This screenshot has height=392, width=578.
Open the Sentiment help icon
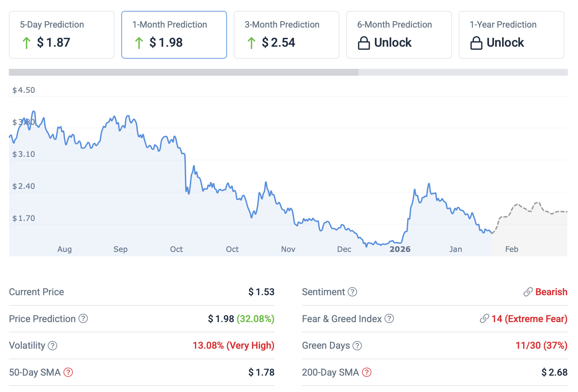[352, 292]
